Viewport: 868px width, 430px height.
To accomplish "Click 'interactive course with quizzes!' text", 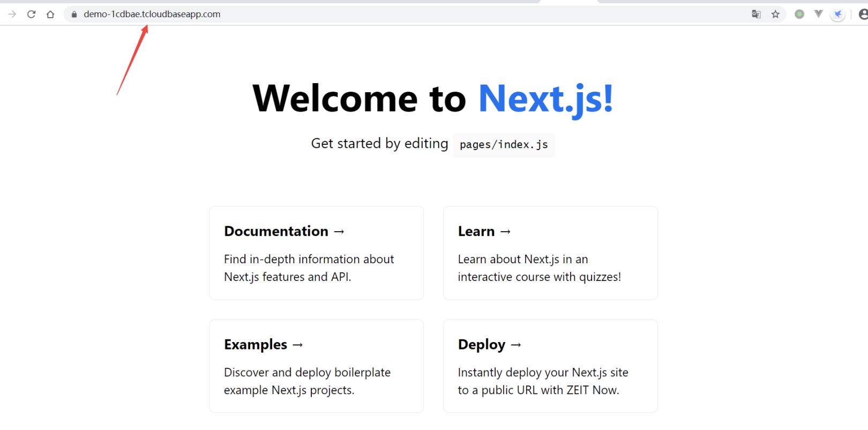I will pos(540,277).
